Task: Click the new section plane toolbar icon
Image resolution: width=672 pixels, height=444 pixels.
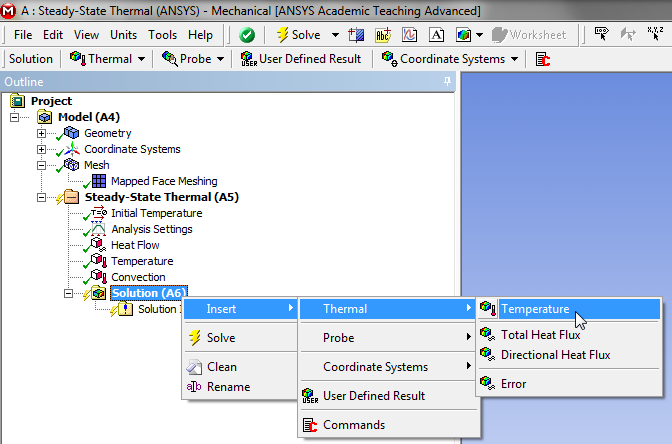Action: click(x=356, y=35)
